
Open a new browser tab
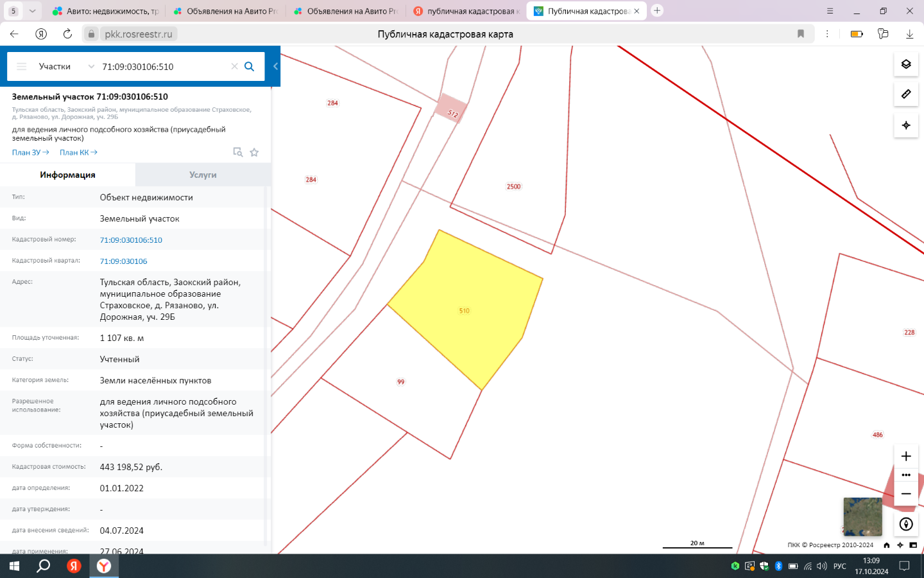pos(657,10)
